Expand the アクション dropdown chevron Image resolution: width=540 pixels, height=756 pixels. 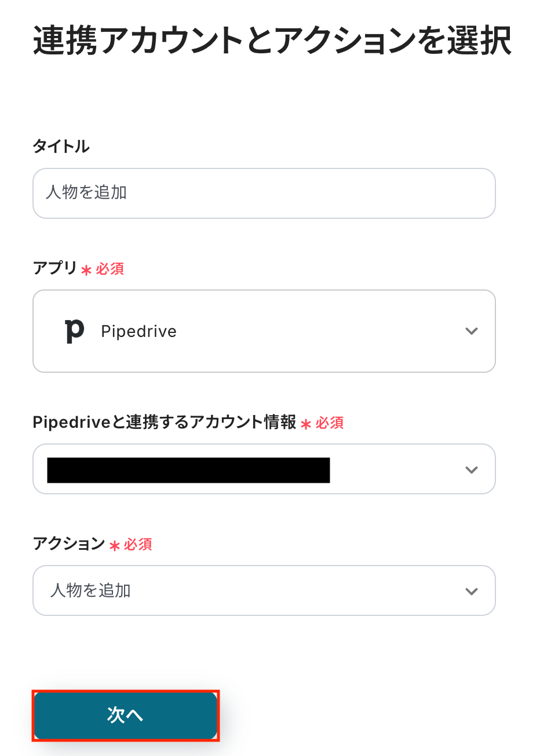pos(472,591)
